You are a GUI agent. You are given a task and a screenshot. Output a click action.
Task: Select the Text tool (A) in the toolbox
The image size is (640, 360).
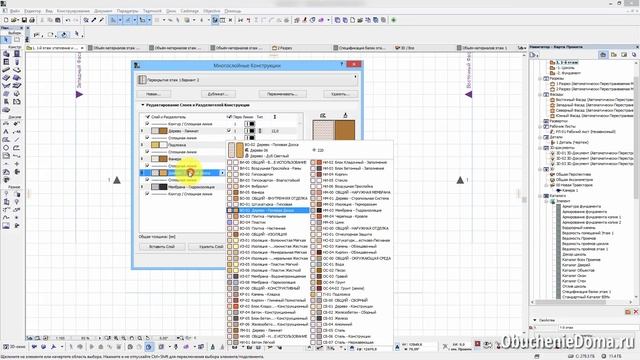(6, 131)
